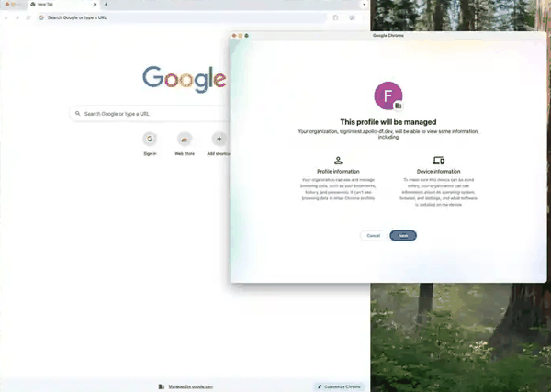Close the Google Chrome dialog window

(x=234, y=36)
